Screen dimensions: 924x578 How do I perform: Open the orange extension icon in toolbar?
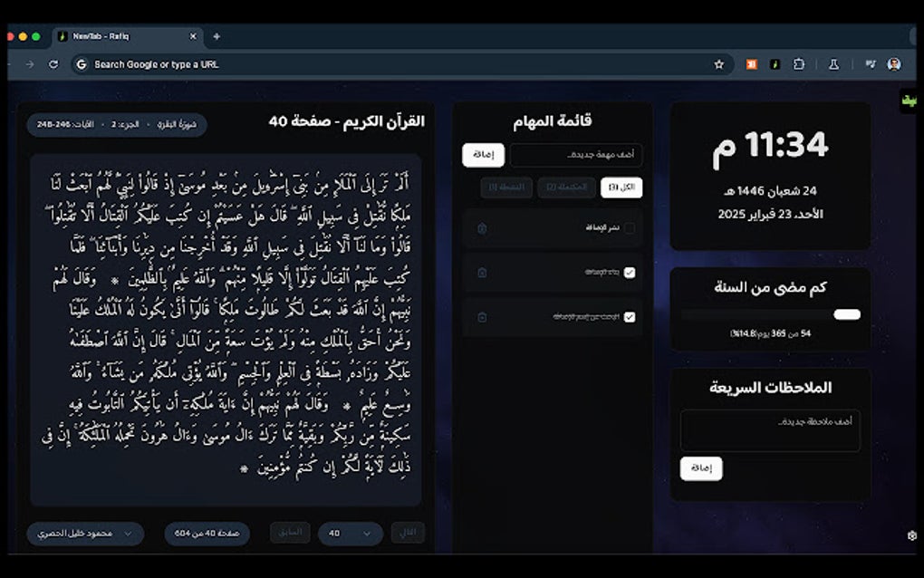[x=751, y=65]
